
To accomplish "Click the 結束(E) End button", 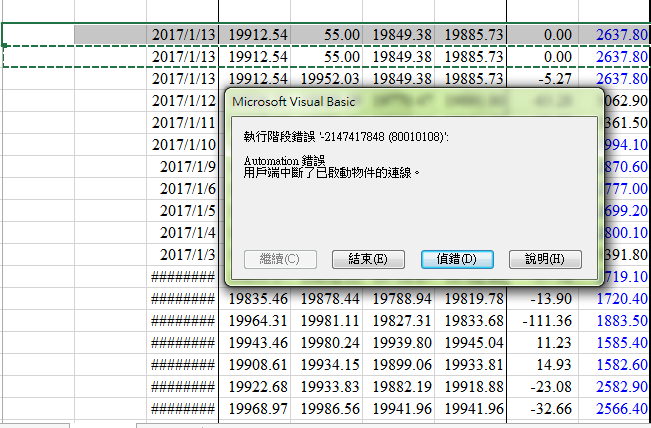I will (x=368, y=259).
